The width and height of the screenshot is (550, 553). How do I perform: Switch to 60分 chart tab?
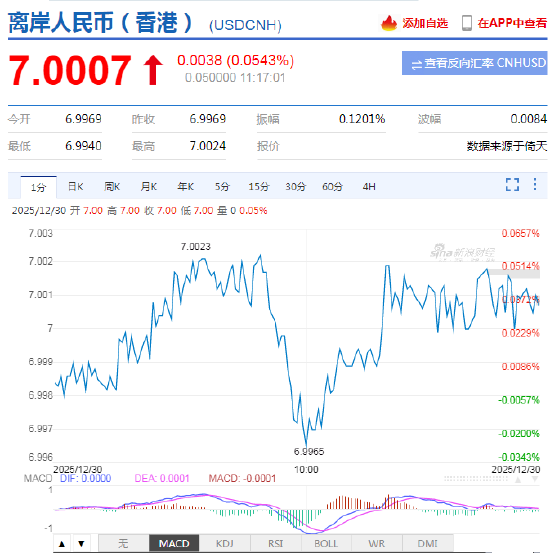(332, 186)
